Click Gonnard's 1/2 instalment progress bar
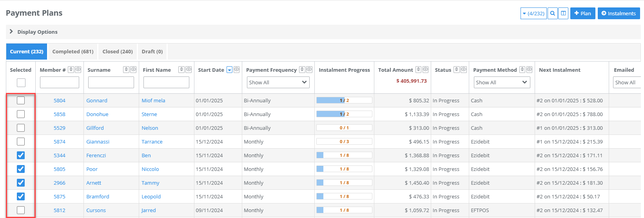 point(344,100)
